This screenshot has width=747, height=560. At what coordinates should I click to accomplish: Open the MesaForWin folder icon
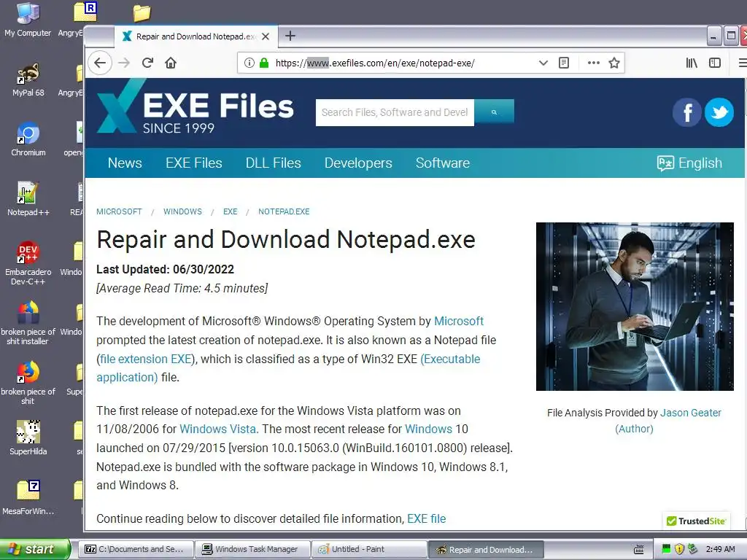28,497
